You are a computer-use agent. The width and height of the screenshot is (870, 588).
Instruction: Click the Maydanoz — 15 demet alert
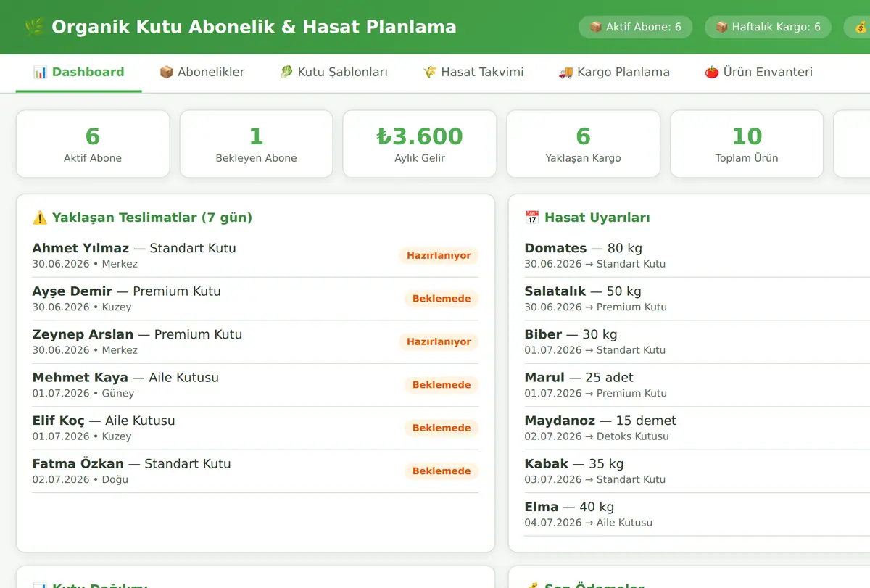(697, 428)
